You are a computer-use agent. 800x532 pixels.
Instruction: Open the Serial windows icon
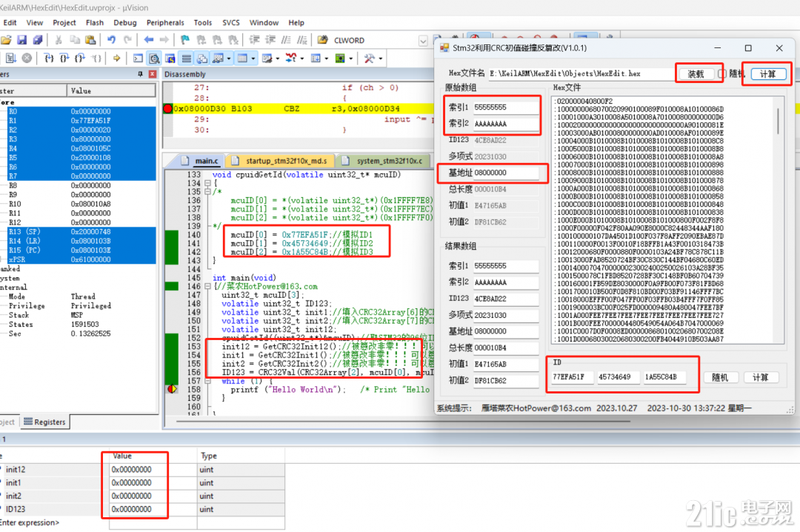267,59
